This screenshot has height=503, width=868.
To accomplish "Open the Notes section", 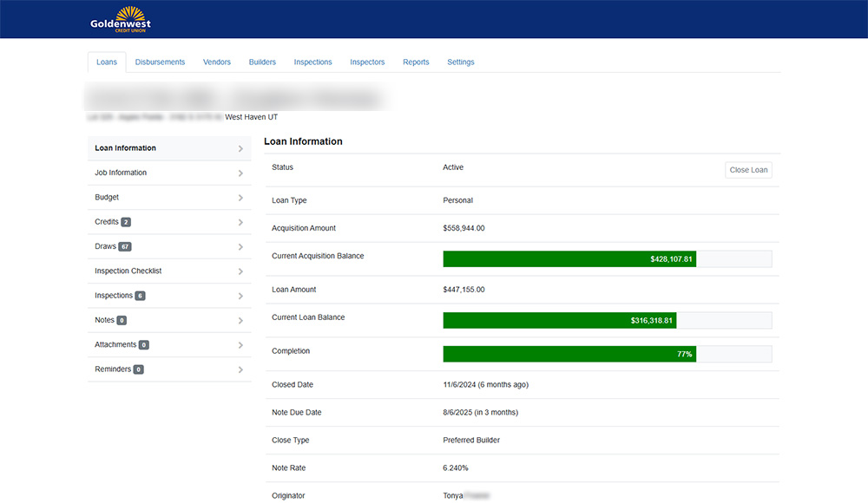I will click(x=169, y=320).
